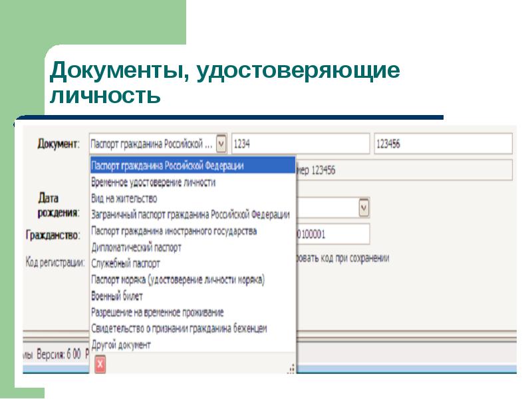Choose Другой документ option

(120, 344)
